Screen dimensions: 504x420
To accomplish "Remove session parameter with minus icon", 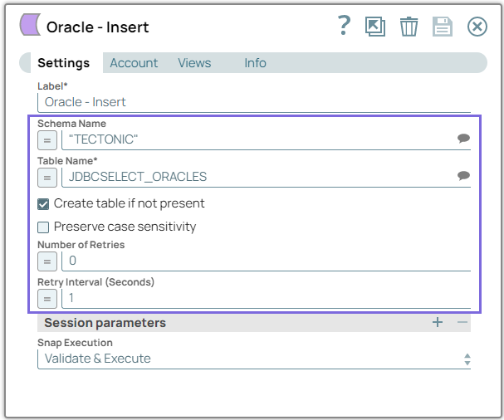I will click(462, 322).
